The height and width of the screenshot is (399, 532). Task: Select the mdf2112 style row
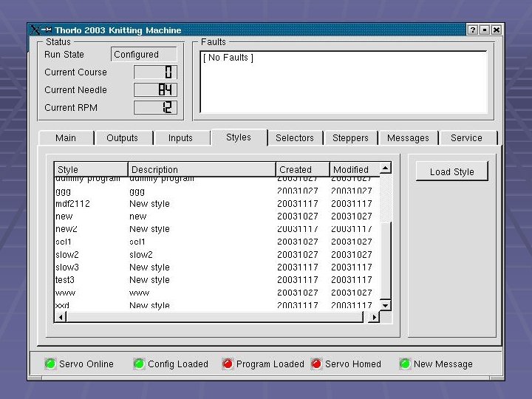[216, 204]
